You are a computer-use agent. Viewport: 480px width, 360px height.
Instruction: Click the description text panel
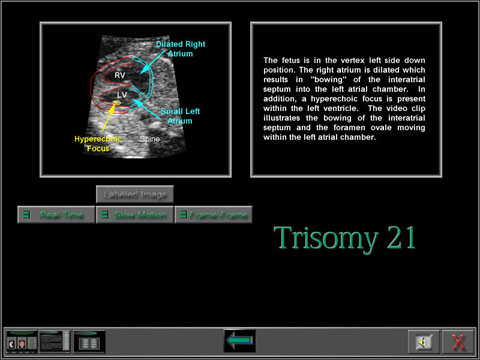[346, 99]
